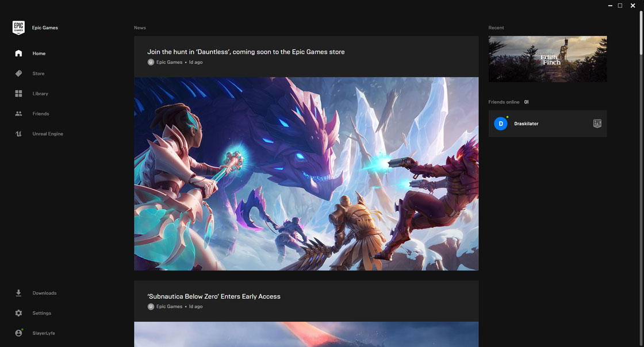Open the Downloads arrow icon
The width and height of the screenshot is (644, 347).
(18, 293)
